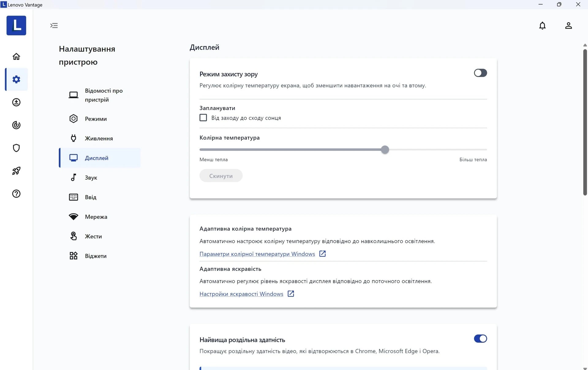Viewport: 588px width, 370px height.
Task: Open the external-link icon beside Параметри колірної температури
Action: [322, 254]
